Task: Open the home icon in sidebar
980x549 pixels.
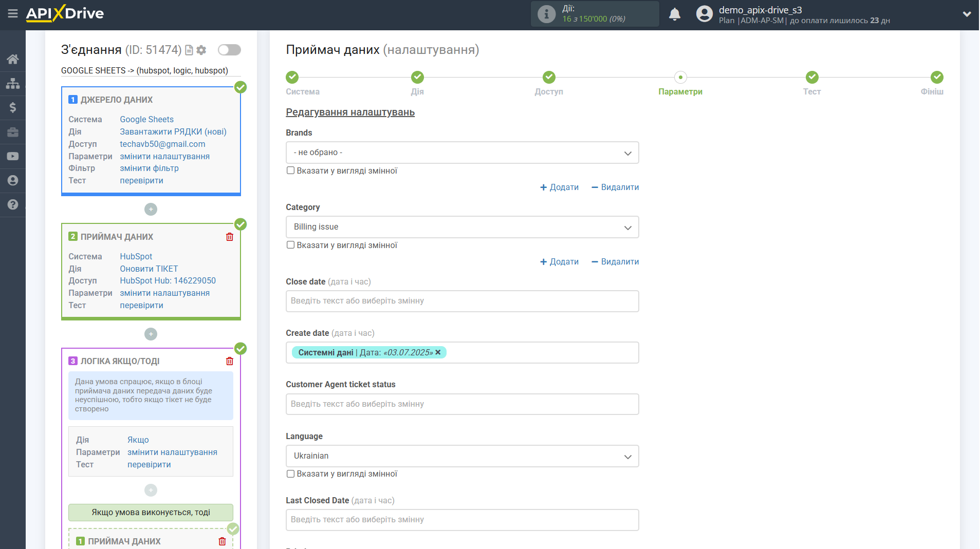Action: pos(13,59)
